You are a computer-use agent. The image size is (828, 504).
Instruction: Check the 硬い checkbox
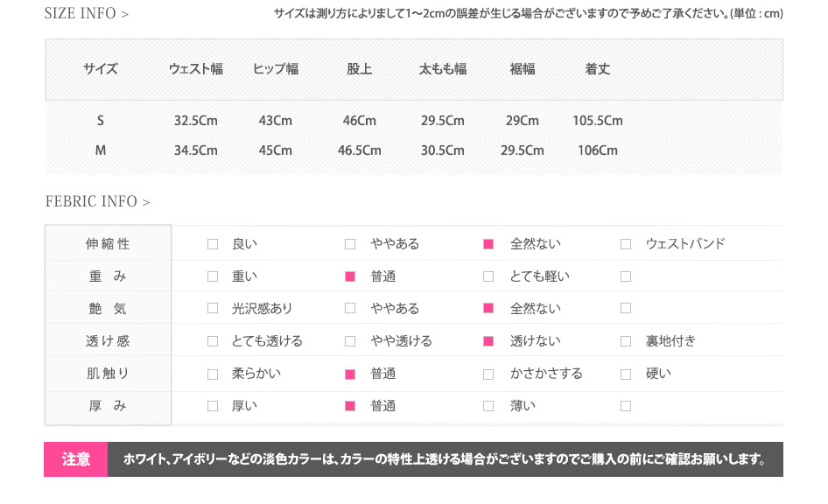click(x=626, y=374)
